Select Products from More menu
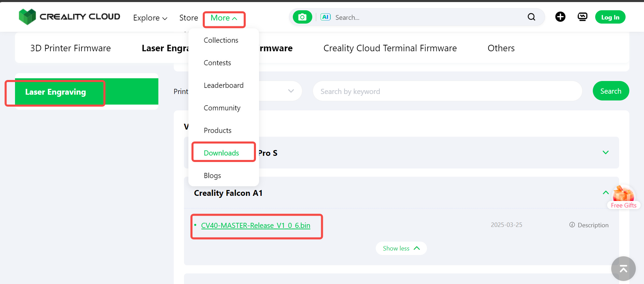Screen dimensions: 644x284 (x=217, y=131)
